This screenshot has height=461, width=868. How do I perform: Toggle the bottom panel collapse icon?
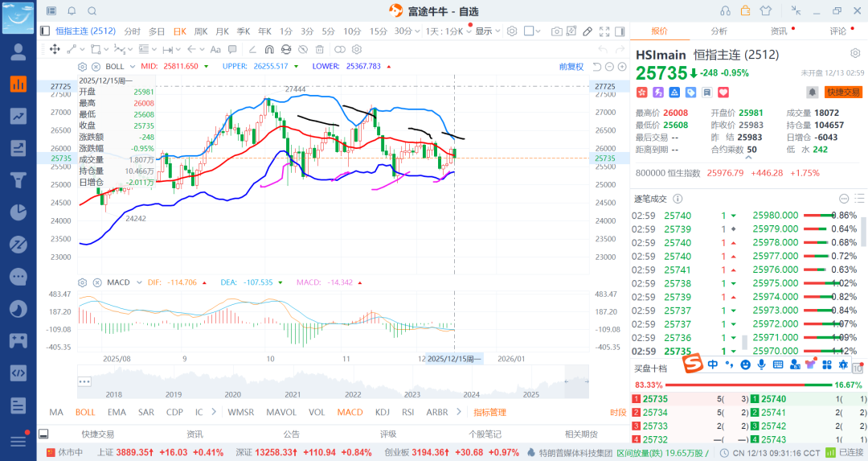coord(43,434)
